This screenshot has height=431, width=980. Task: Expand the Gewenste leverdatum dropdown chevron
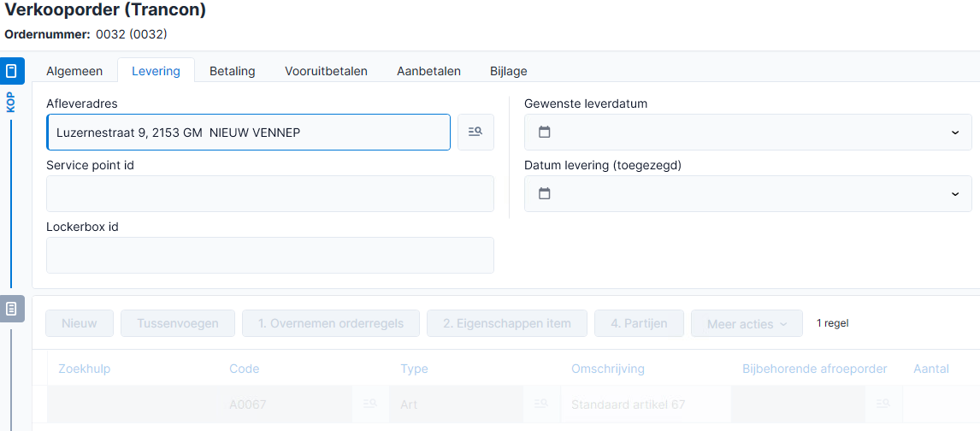(x=955, y=133)
